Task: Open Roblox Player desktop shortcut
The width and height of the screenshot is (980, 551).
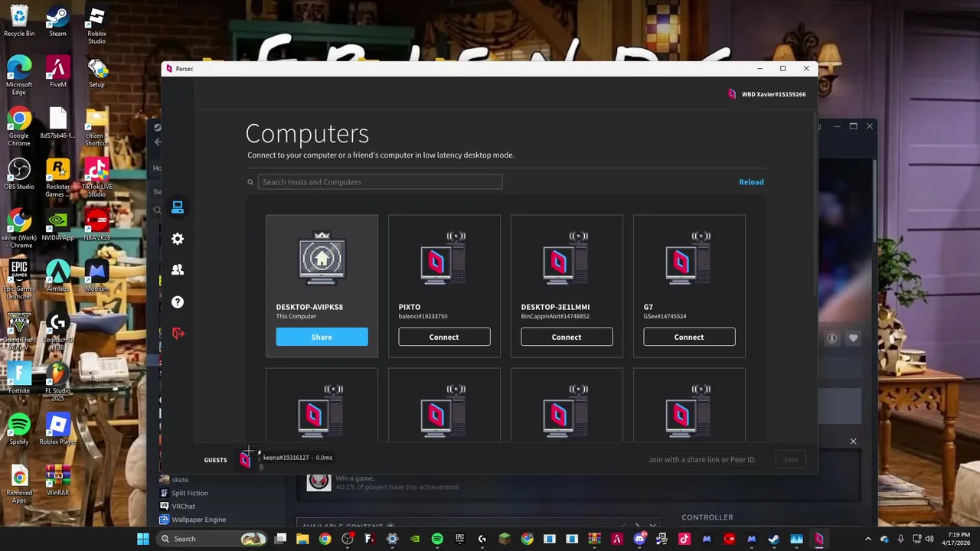Action: click(x=57, y=430)
